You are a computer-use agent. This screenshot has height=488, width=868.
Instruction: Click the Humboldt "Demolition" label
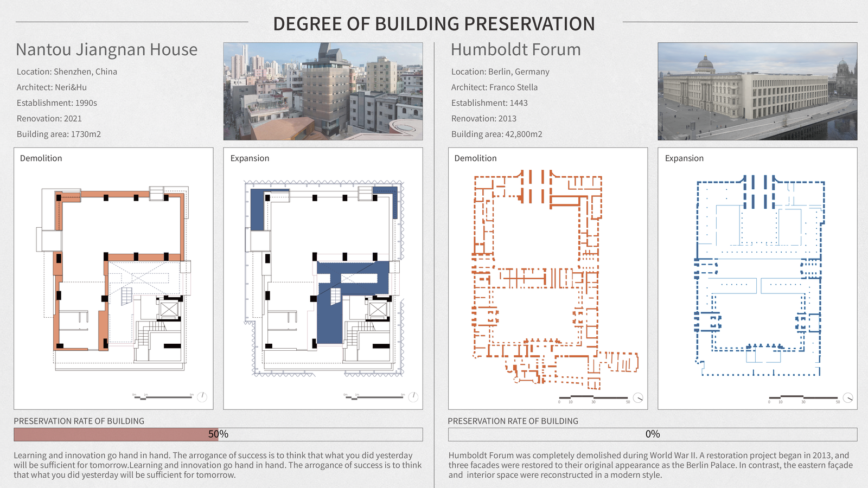(x=475, y=158)
